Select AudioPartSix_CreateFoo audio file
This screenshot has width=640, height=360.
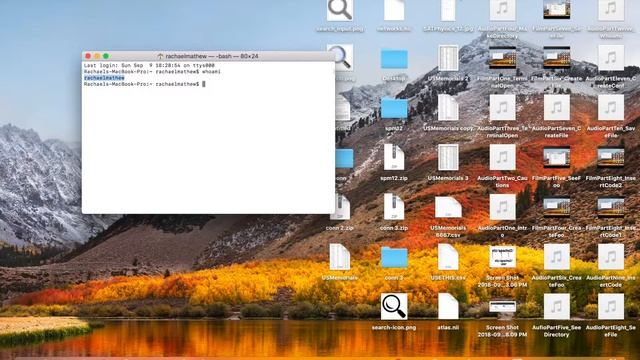[556, 257]
